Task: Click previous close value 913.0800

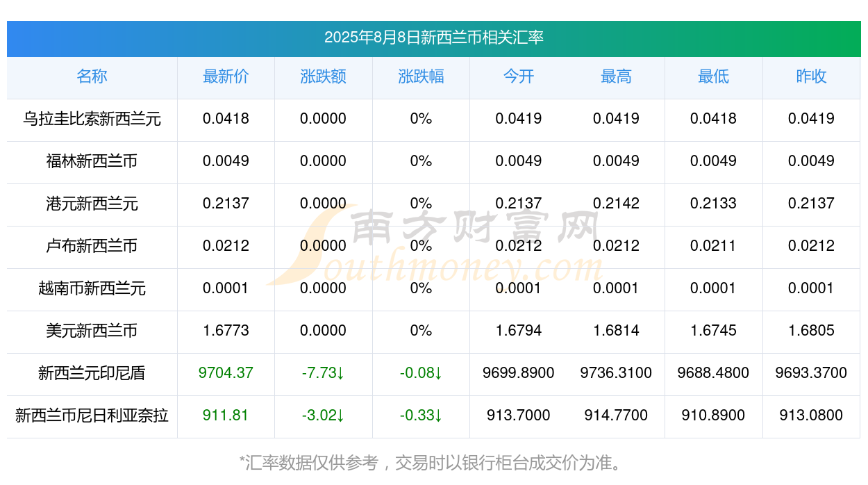Action: click(x=811, y=416)
